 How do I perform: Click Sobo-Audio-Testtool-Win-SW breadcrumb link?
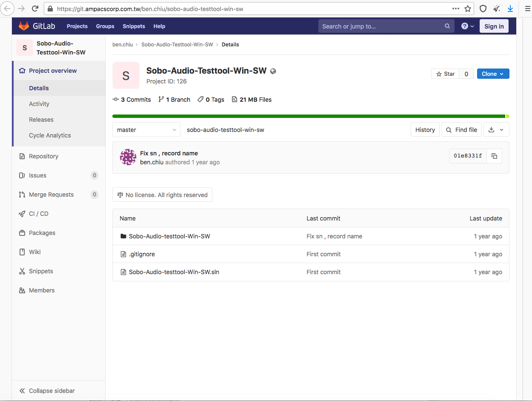coord(177,45)
